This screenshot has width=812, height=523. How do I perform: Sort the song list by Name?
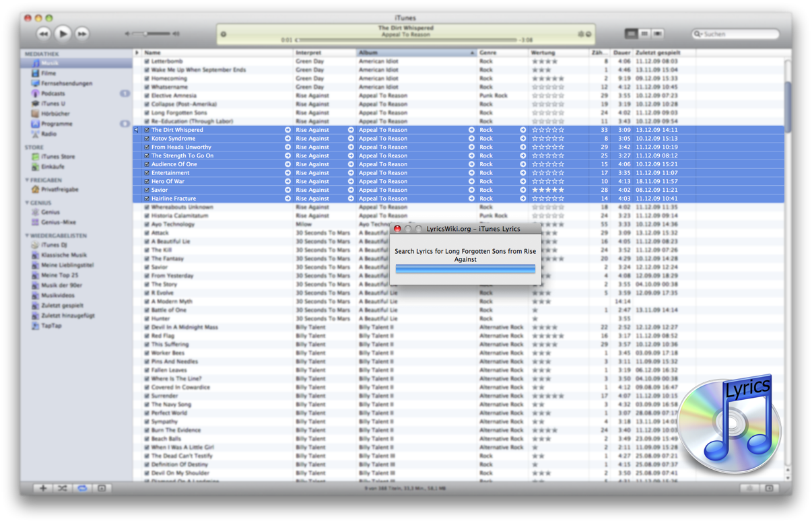217,53
